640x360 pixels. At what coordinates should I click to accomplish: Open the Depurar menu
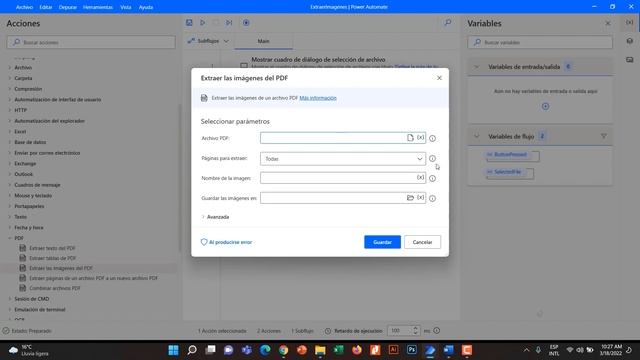[x=68, y=7]
